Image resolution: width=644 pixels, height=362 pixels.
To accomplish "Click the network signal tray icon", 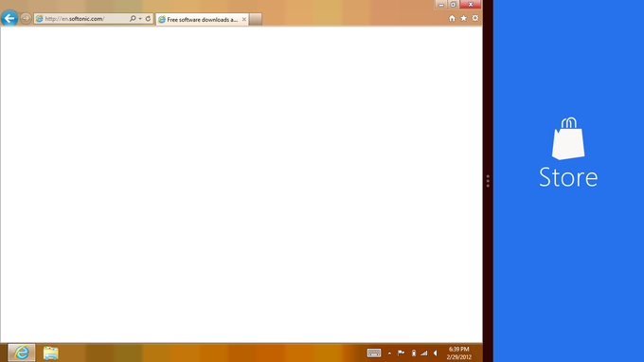I will click(424, 353).
